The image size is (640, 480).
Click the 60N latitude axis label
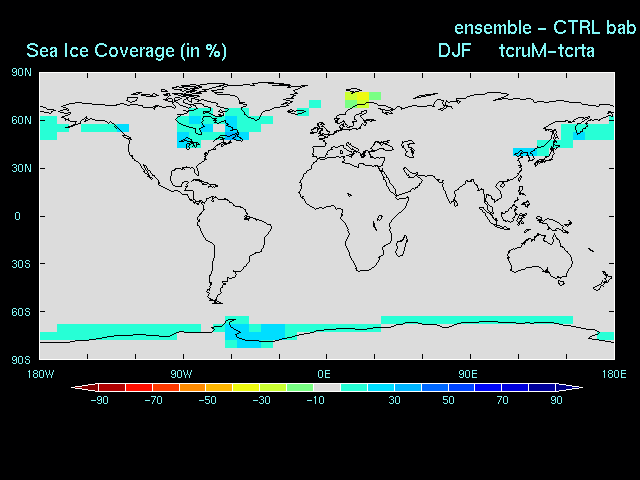(x=21, y=120)
